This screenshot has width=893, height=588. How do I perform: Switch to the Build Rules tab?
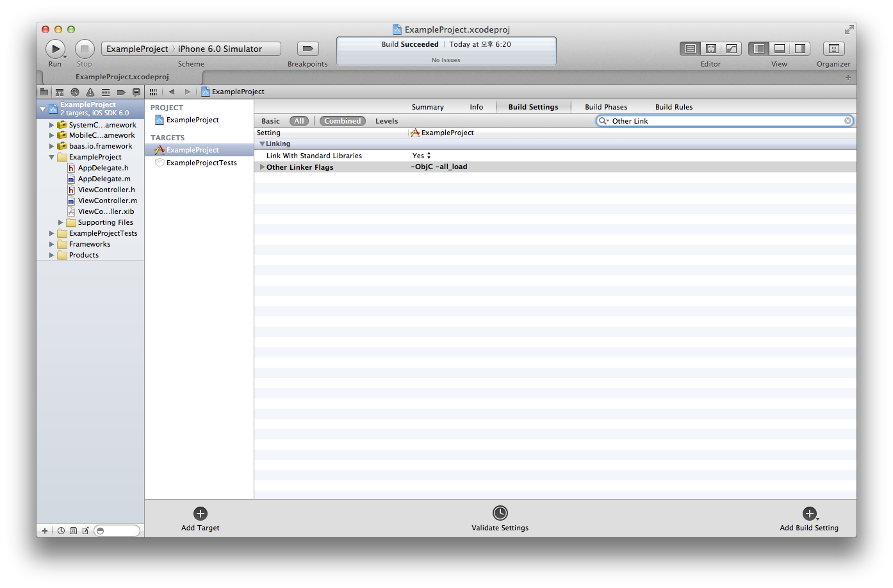tap(674, 107)
